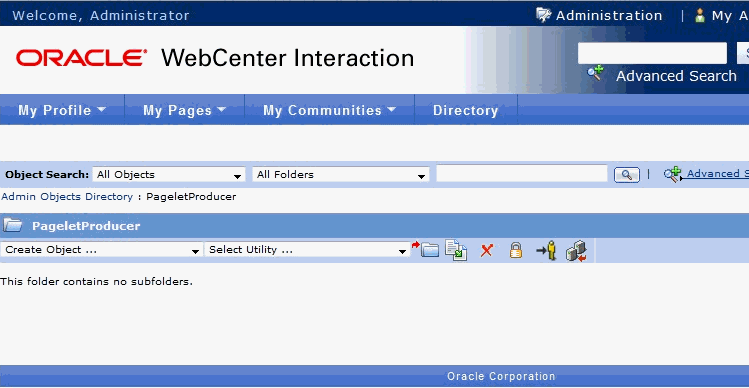Image resolution: width=749 pixels, height=388 pixels.
Task: Click the Move folder icon
Action: tap(426, 249)
